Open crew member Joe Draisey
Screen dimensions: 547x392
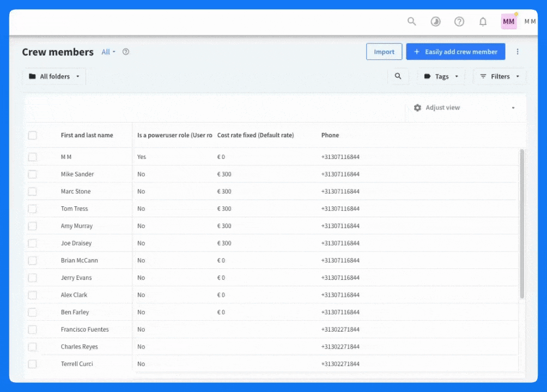[76, 243]
